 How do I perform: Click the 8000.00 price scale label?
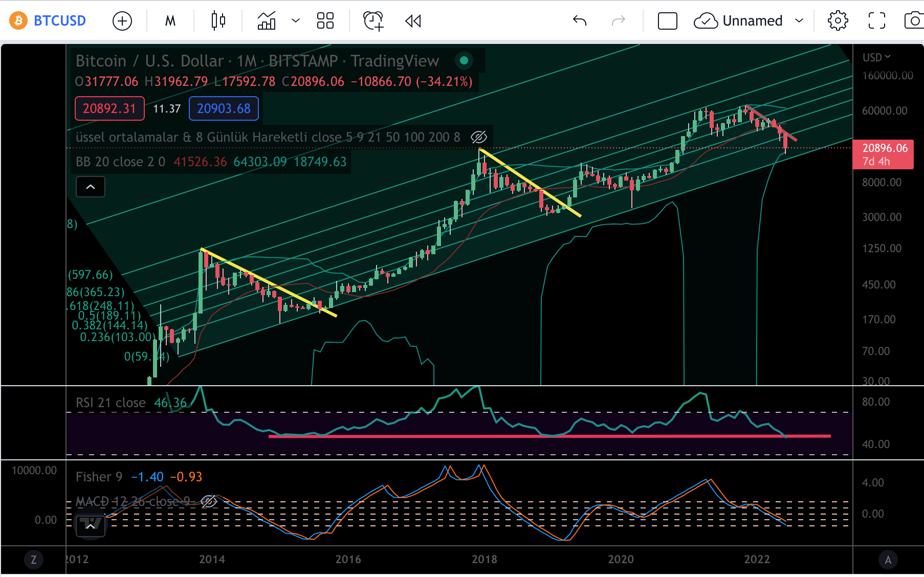click(x=882, y=182)
